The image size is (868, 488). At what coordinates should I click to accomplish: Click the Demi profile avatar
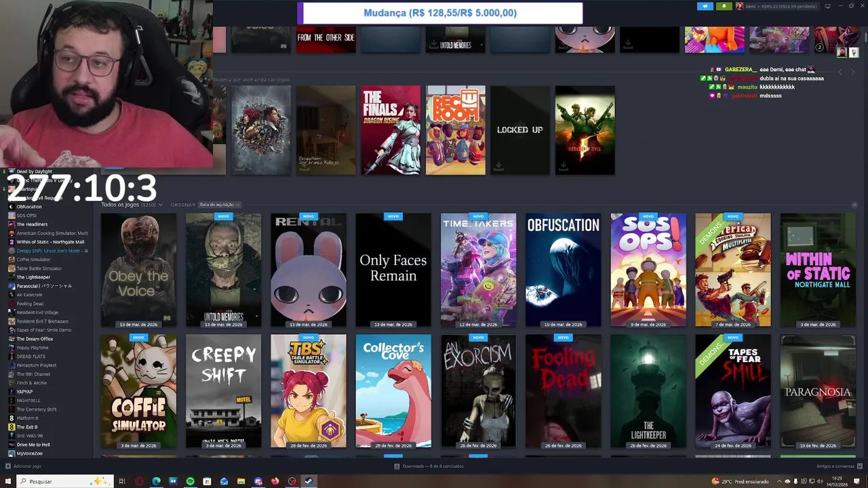click(x=739, y=6)
